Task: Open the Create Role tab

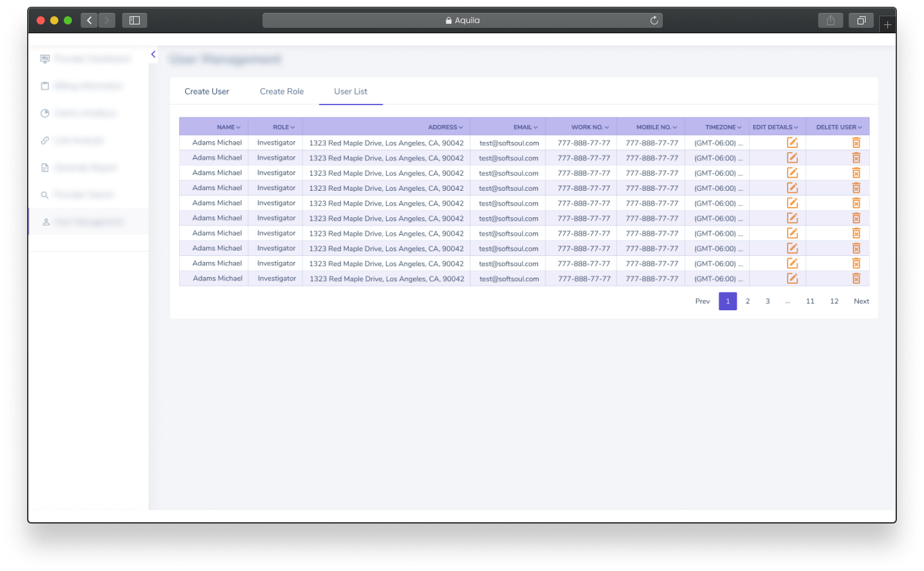Action: point(282,91)
